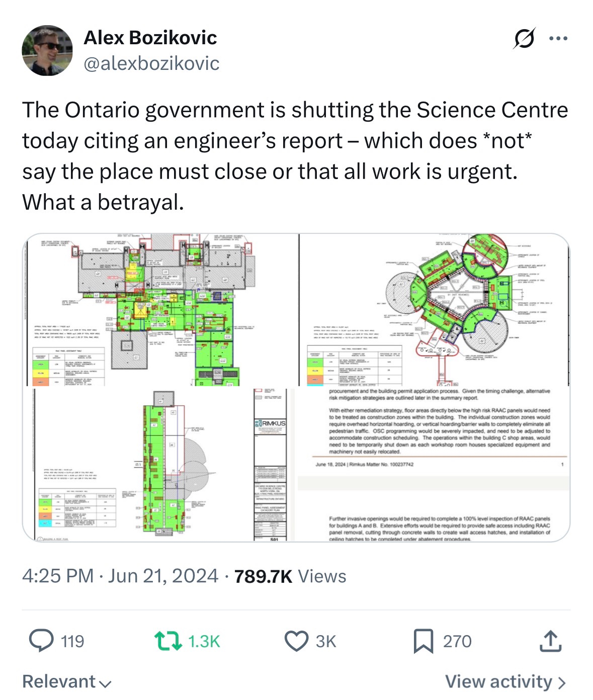Click the Alex Bozikovic display name
The width and height of the screenshot is (593, 700).
coord(150,37)
